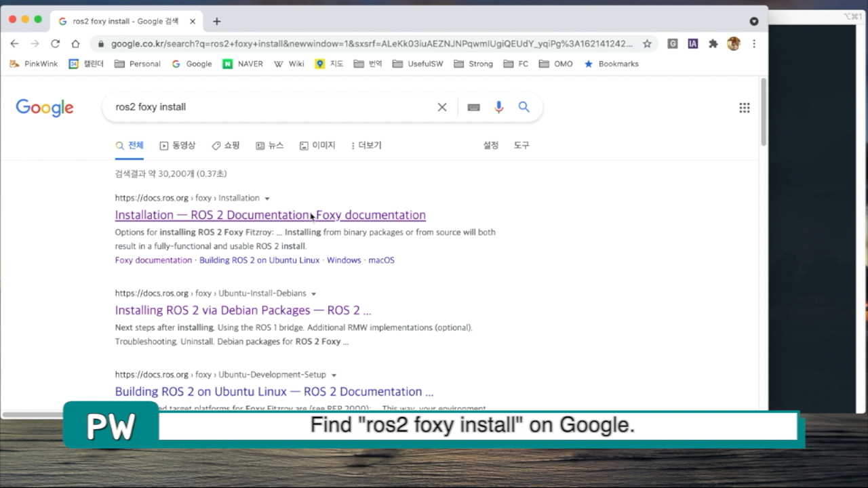Viewport: 868px width, 488px height.
Task: Click the page's vertical scrollbar
Action: click(764, 113)
